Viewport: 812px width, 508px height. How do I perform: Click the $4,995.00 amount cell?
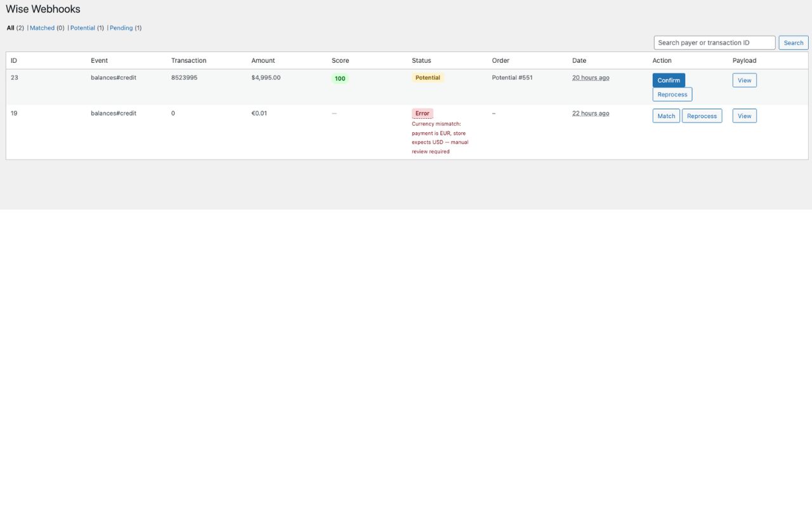pyautogui.click(x=266, y=77)
